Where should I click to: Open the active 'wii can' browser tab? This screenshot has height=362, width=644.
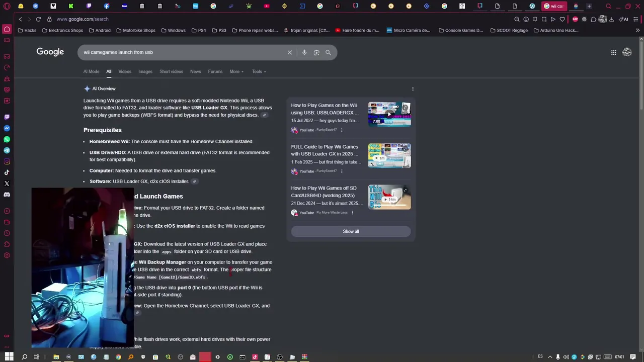tap(554, 6)
